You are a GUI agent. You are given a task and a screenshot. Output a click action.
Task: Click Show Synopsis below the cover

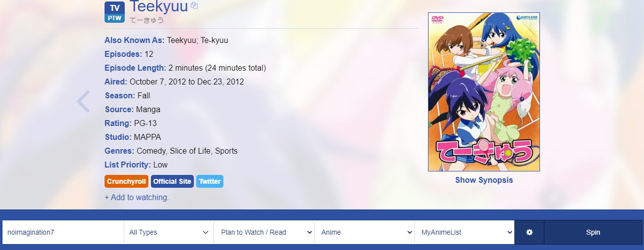pyautogui.click(x=484, y=180)
